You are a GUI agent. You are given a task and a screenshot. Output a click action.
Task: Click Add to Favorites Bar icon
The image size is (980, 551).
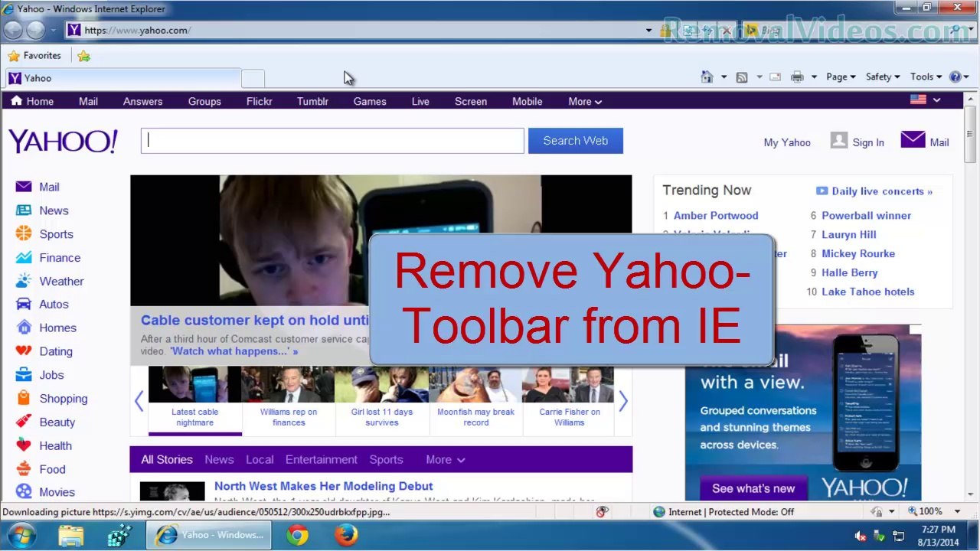(x=83, y=56)
